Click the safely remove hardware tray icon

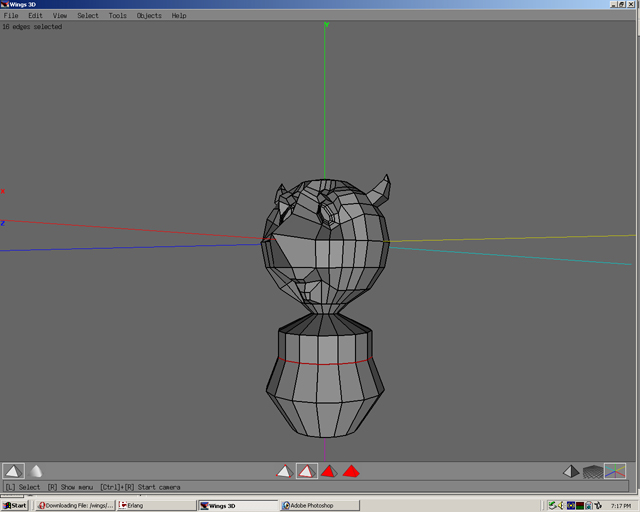tap(552, 505)
